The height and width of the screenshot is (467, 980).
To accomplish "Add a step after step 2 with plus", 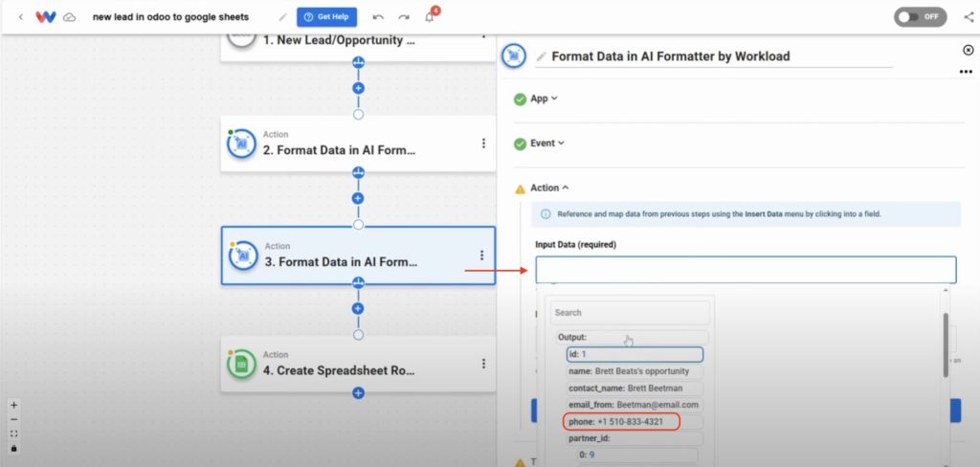I will coord(358,198).
